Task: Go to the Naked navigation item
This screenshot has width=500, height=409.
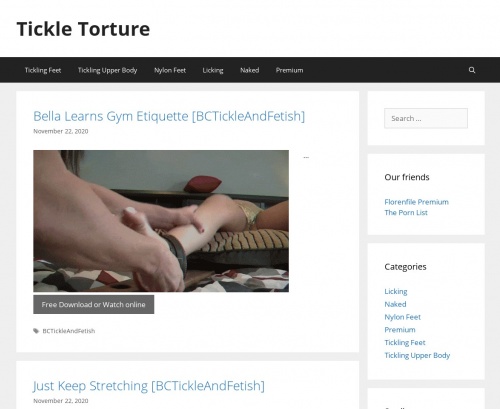Action: [249, 70]
